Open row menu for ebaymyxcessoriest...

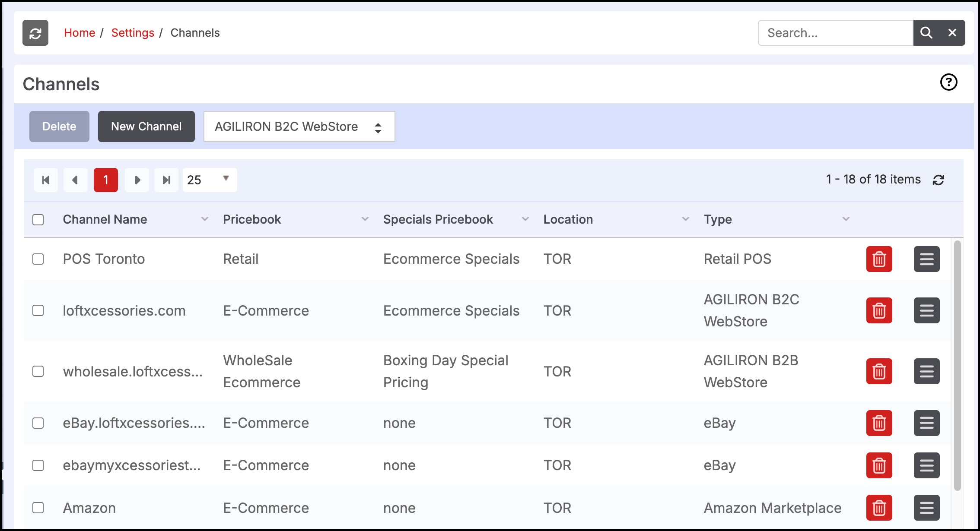tap(927, 465)
